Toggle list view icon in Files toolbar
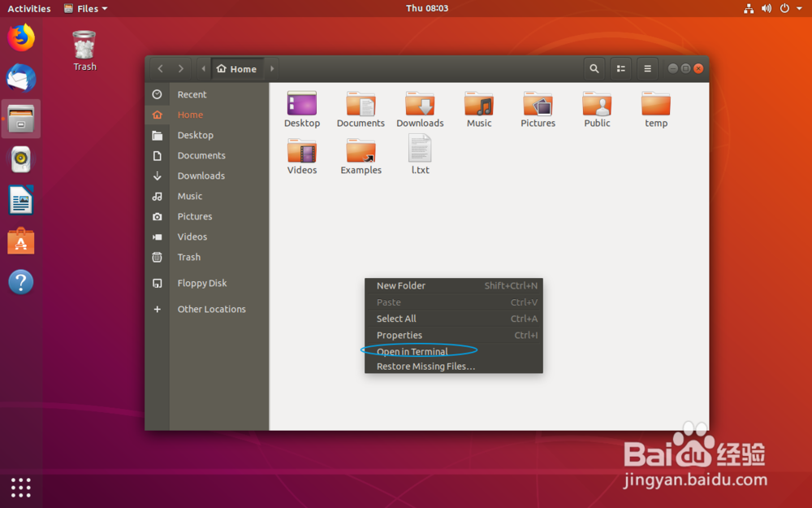812x508 pixels. [x=620, y=68]
